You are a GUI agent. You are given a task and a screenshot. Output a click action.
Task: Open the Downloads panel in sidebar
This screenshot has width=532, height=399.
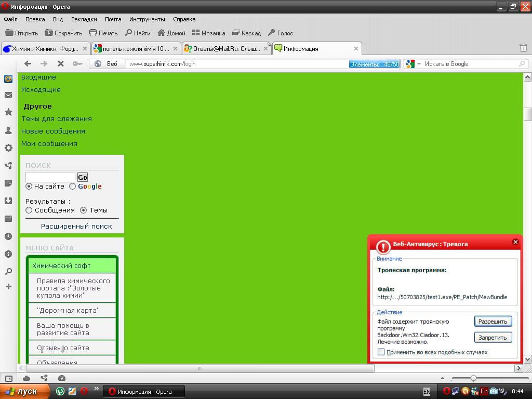[8, 201]
